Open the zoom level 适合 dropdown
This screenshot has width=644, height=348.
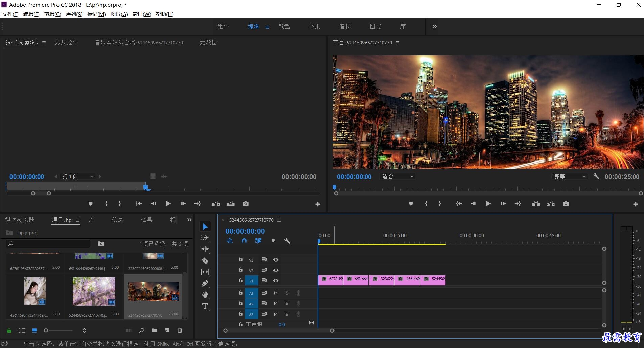point(398,176)
